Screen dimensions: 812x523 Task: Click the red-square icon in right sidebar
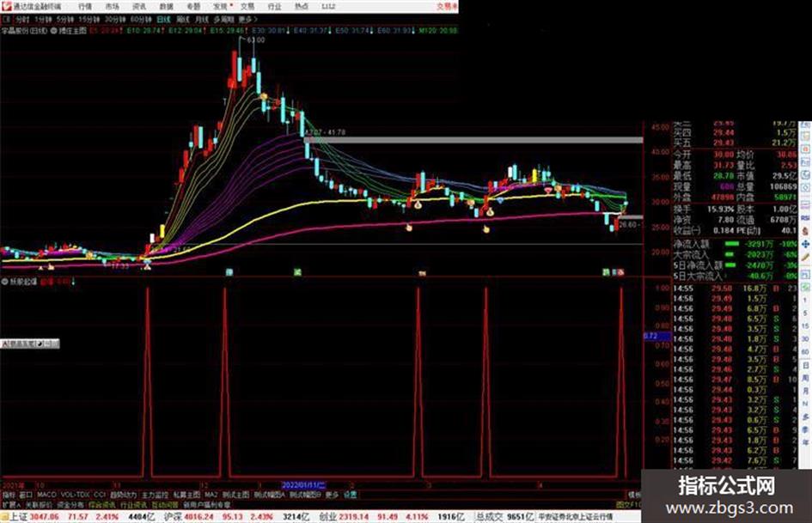805,149
